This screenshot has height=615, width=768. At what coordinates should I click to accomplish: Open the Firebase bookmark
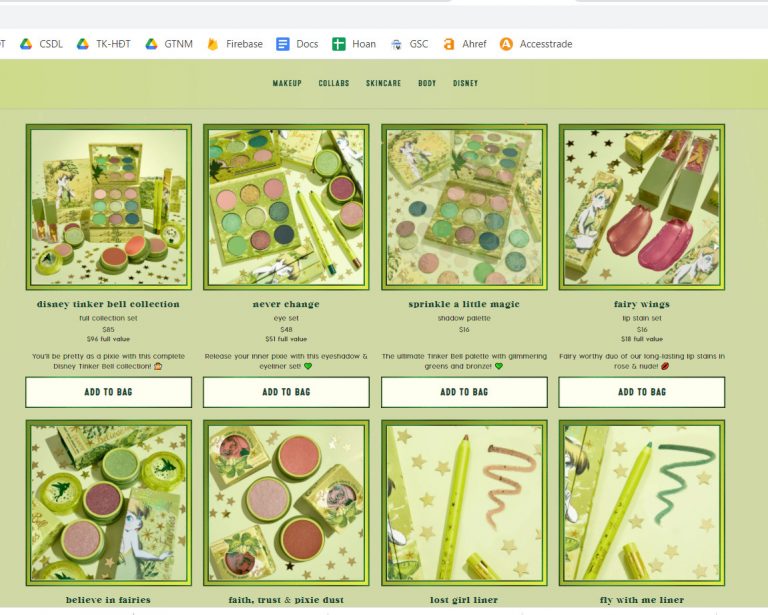235,44
